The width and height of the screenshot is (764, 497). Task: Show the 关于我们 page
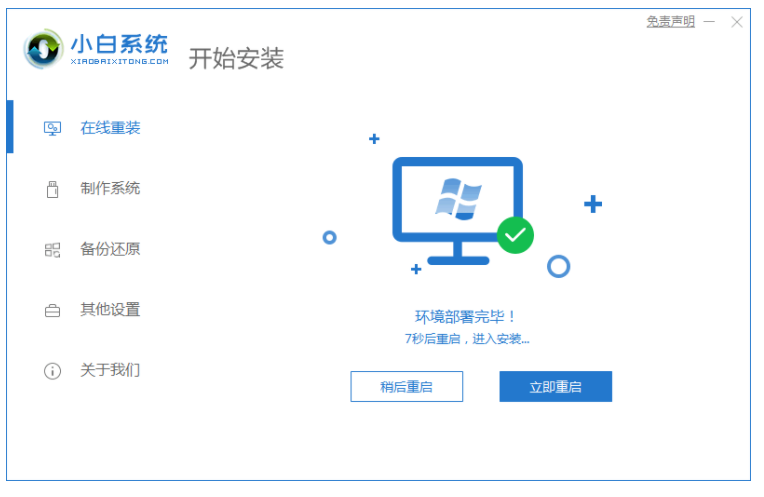coord(110,370)
